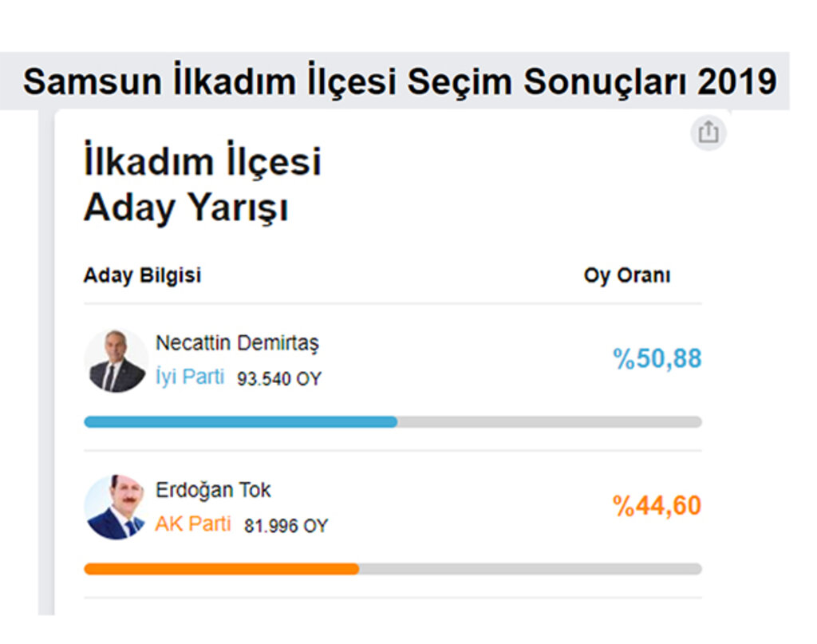This screenshot has height=644, width=817.
Task: Click the Oy Oranı column header
Action: [627, 275]
